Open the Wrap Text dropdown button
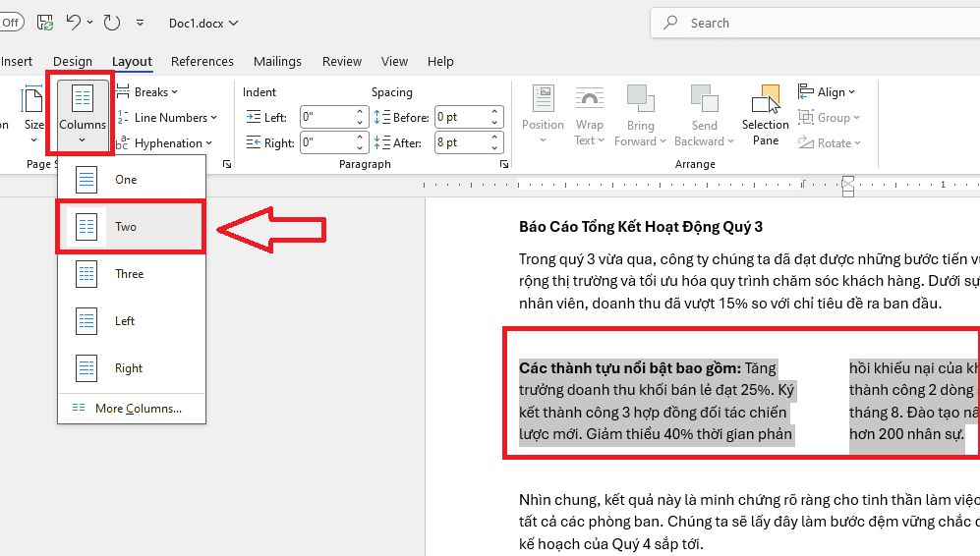Image resolution: width=980 pixels, height=556 pixels. [x=590, y=116]
